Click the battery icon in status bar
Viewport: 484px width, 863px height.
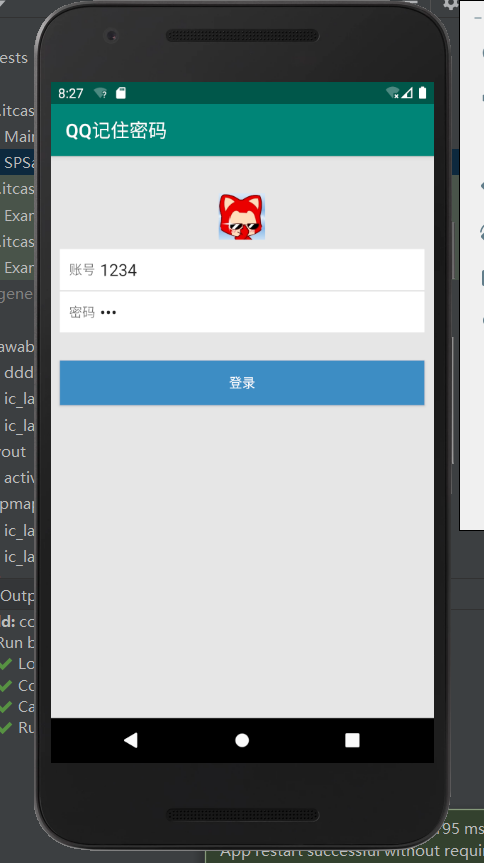422,92
